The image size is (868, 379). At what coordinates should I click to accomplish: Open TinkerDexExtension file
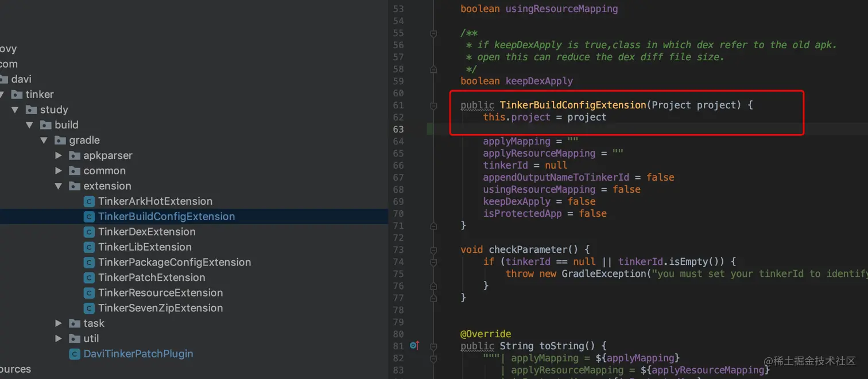(x=147, y=232)
